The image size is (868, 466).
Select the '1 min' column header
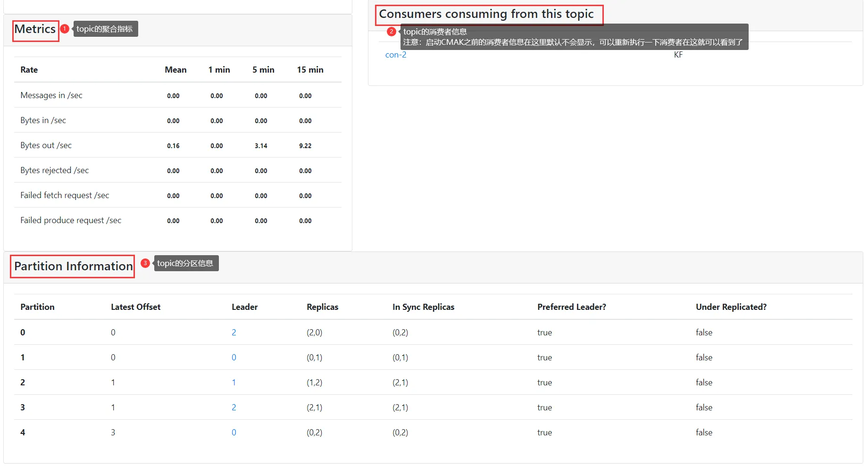pos(219,70)
